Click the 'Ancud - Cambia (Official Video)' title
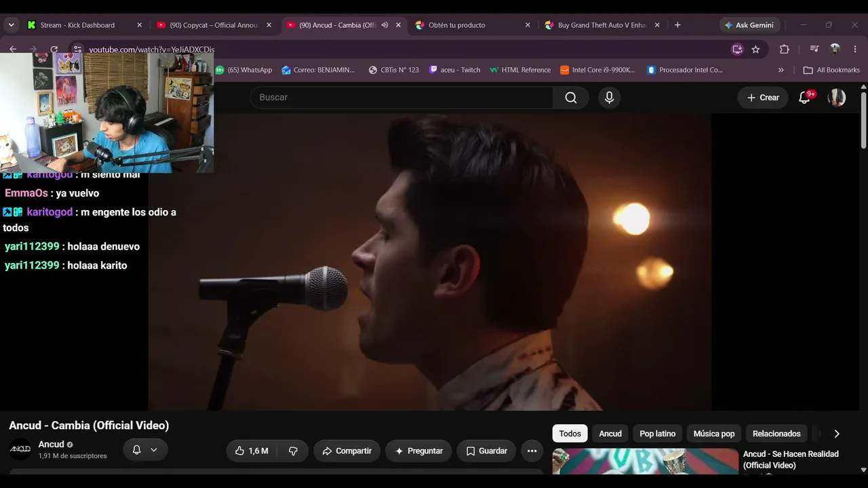Viewport: 868px width, 488px height. coord(89,426)
